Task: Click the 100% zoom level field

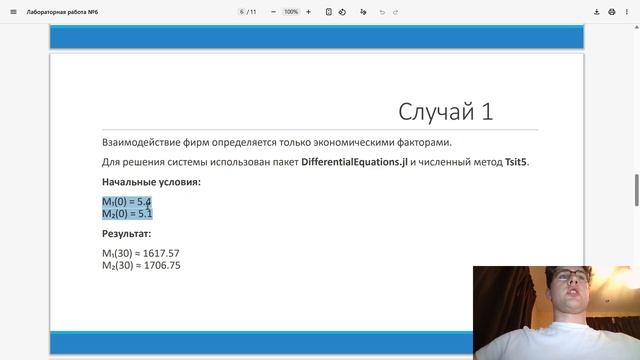Action: coord(291,12)
